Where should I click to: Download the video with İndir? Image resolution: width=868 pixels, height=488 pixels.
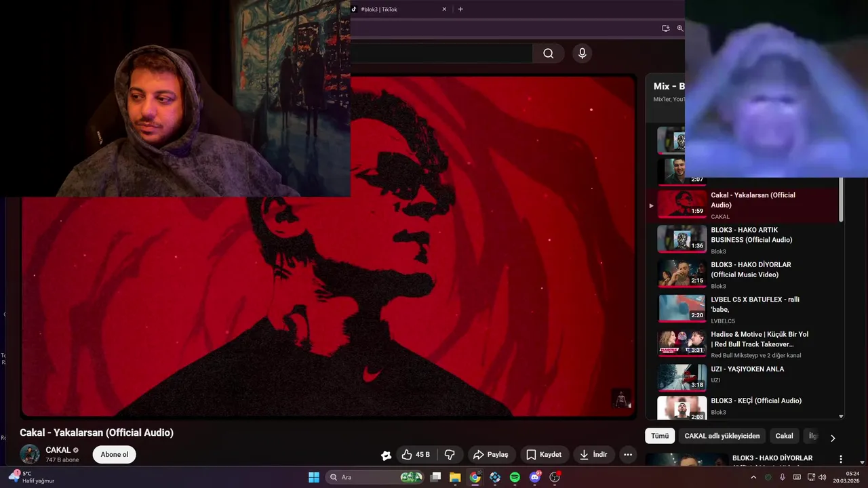[593, 455]
